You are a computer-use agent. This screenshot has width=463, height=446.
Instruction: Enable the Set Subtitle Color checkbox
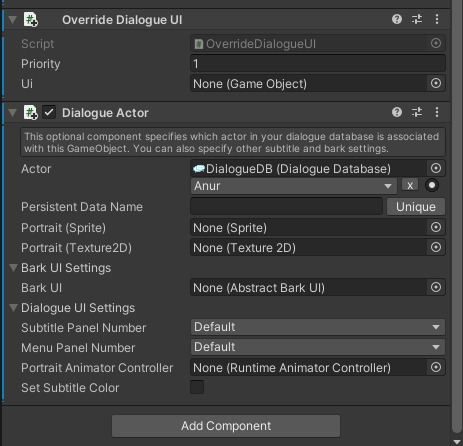coord(197,387)
